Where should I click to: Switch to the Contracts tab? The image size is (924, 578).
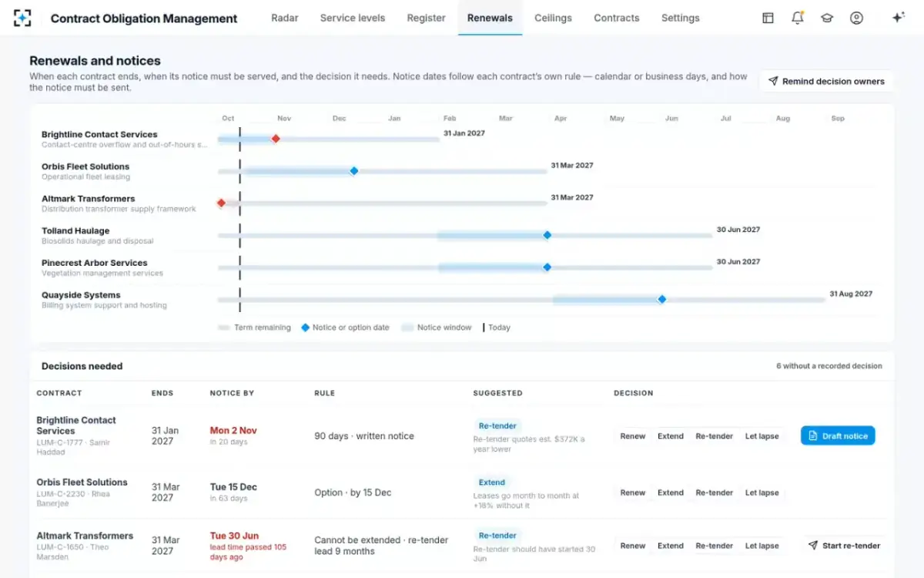tap(617, 18)
